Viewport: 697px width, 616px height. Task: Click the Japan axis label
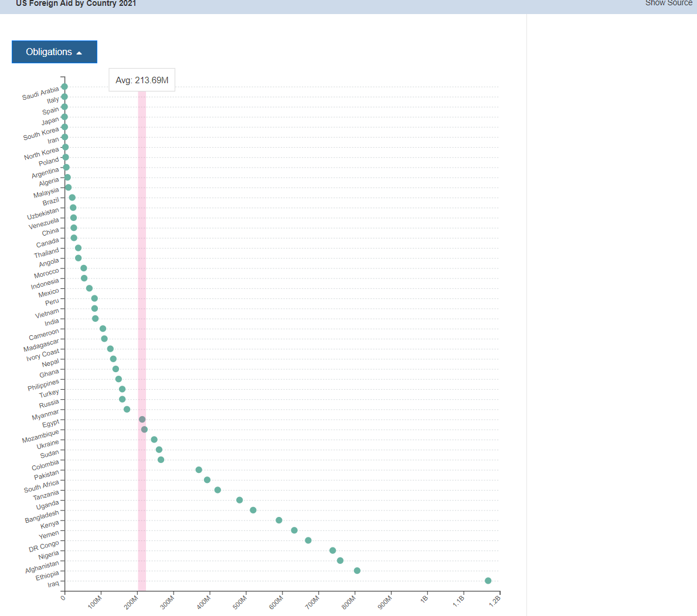point(50,121)
